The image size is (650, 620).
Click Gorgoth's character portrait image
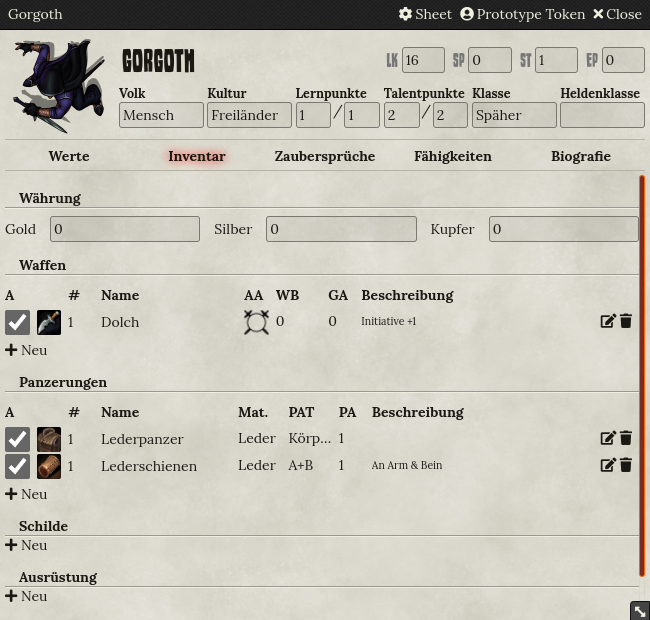59,86
